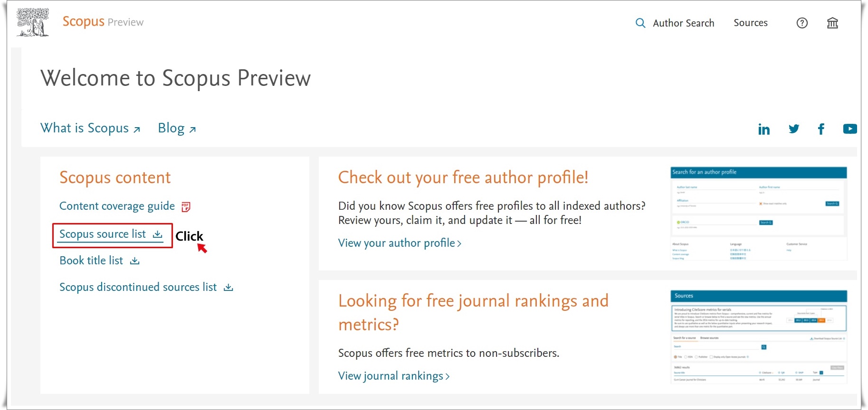Open the help question mark icon
Viewport: 868px width, 410px height.
802,23
